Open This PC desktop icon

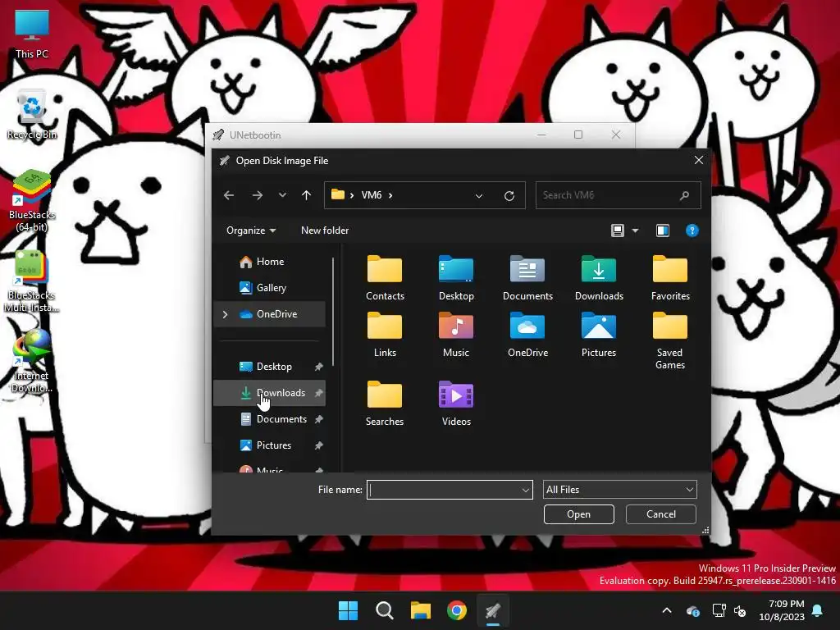point(32,34)
